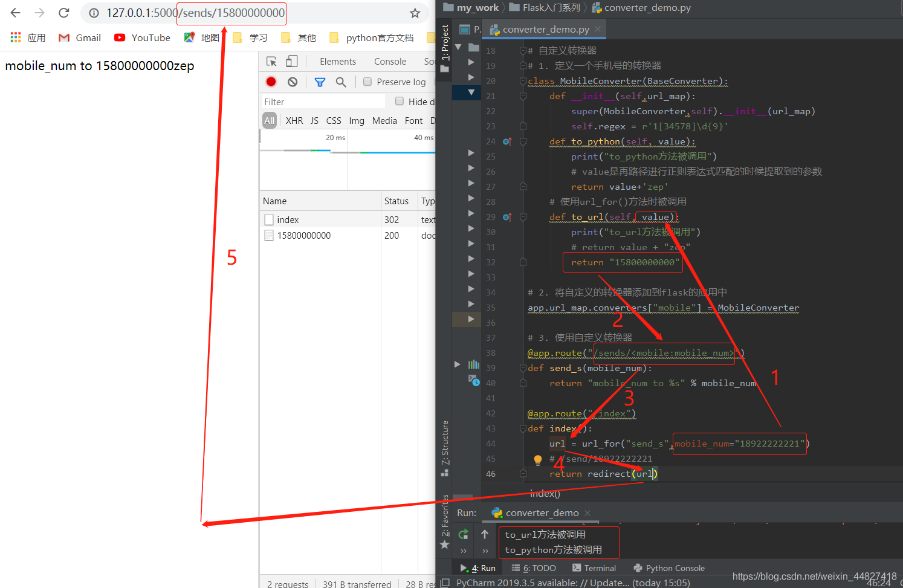View site information icon in address bar
The width and height of the screenshot is (903, 588).
point(94,13)
